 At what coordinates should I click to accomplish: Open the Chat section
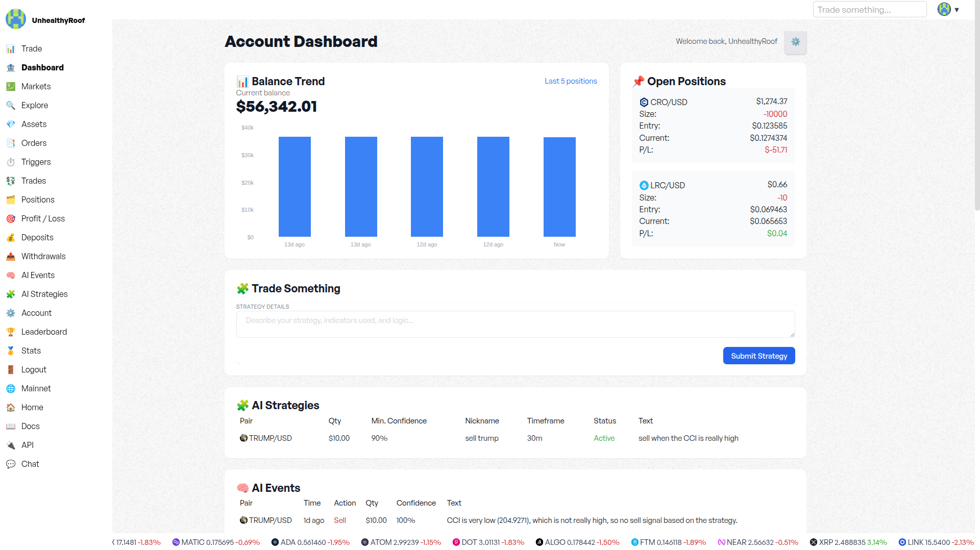[x=30, y=464]
